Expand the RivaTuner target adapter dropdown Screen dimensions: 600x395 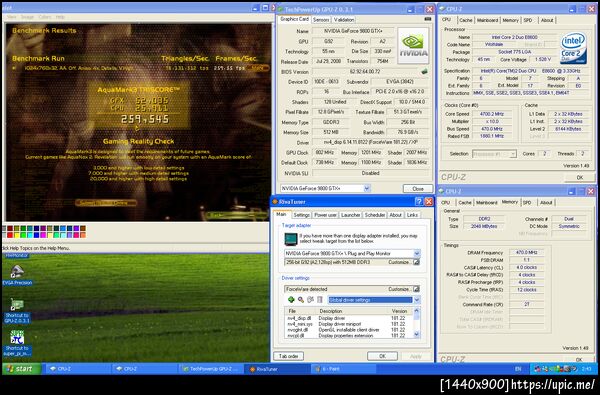point(416,253)
